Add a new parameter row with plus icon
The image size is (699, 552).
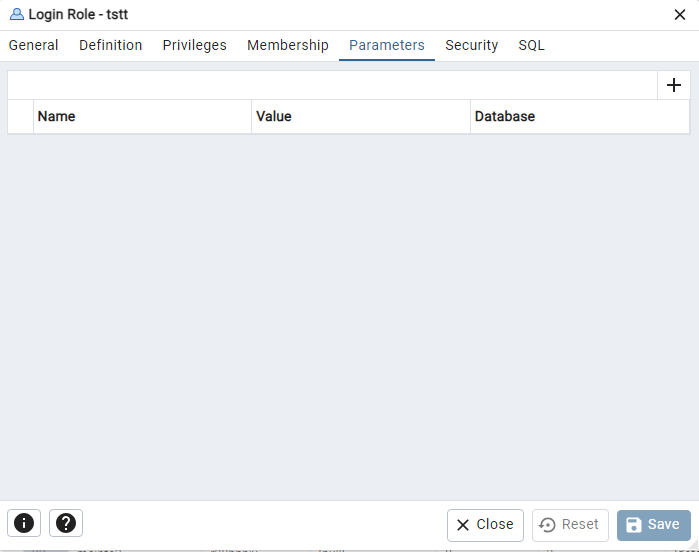tap(674, 85)
